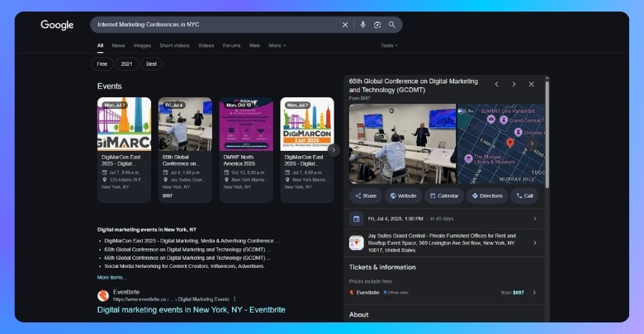Click the Tickets & information heading
The width and height of the screenshot is (644, 334).
click(382, 267)
